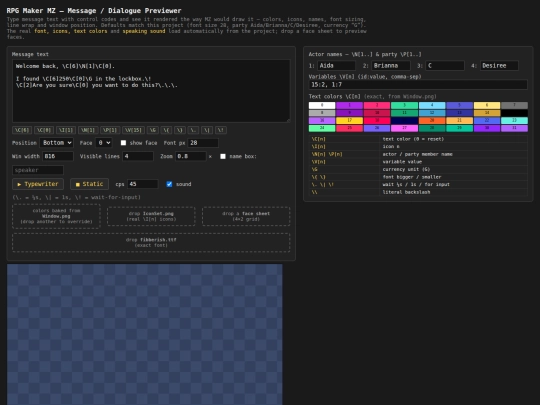Pick green text color swatch 3
This screenshot has width=540, height=405.
(x=404, y=105)
